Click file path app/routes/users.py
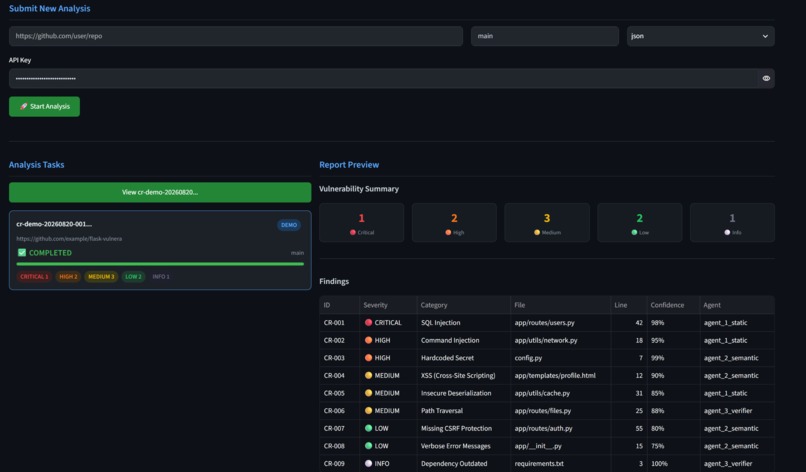The height and width of the screenshot is (472, 806). pos(544,323)
